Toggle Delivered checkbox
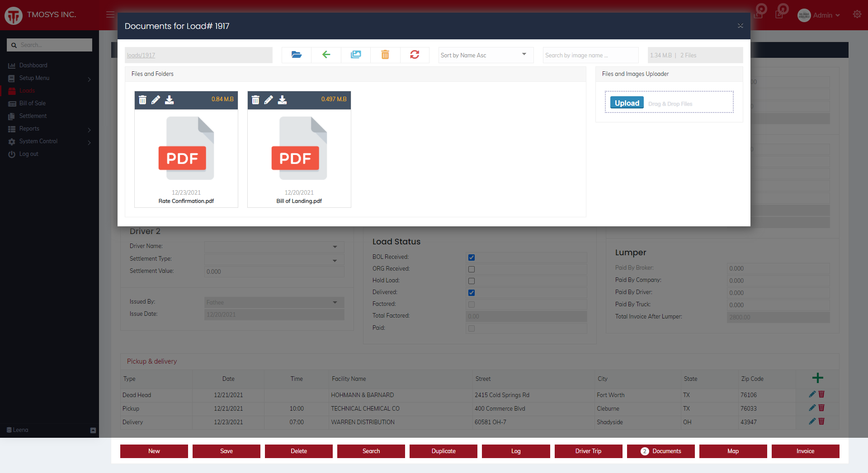This screenshot has width=868, height=473. (x=472, y=293)
